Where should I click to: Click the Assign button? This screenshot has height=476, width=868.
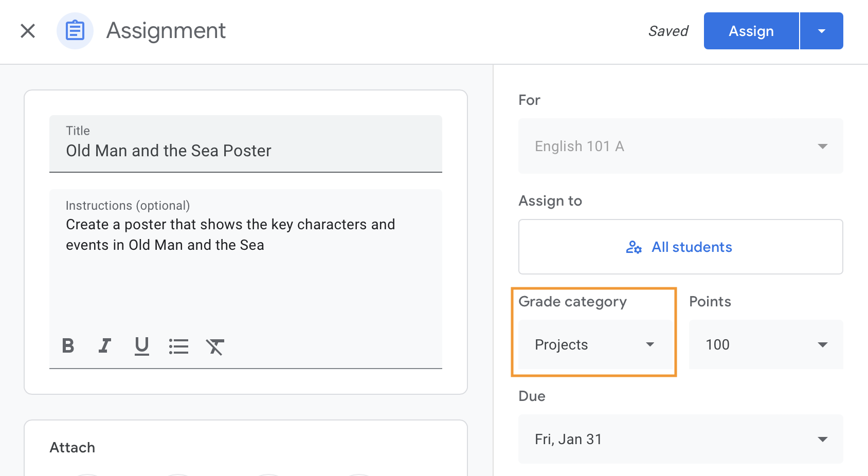point(751,31)
